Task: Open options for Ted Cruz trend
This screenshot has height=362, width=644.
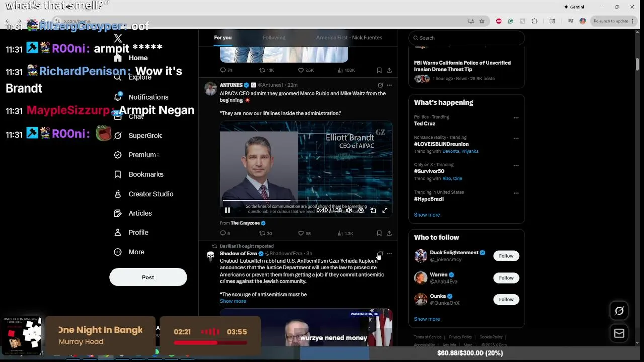Action: pos(516,118)
